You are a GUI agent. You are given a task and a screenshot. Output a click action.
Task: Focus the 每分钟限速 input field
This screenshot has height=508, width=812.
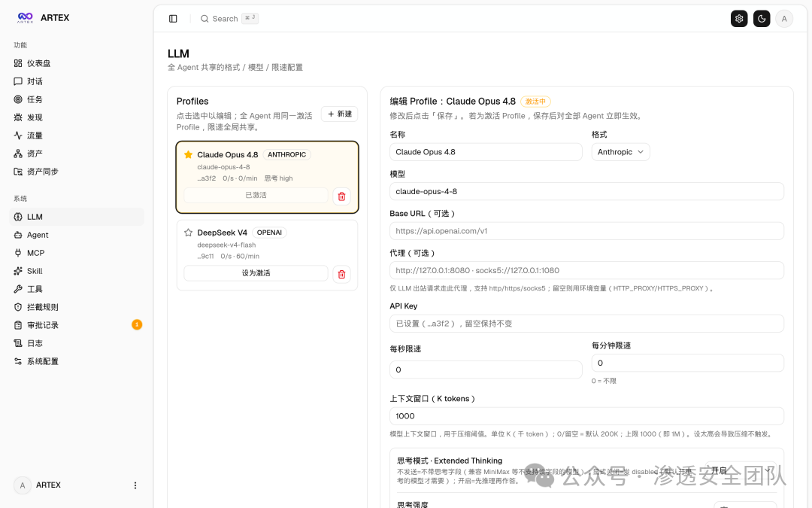pyautogui.click(x=688, y=363)
